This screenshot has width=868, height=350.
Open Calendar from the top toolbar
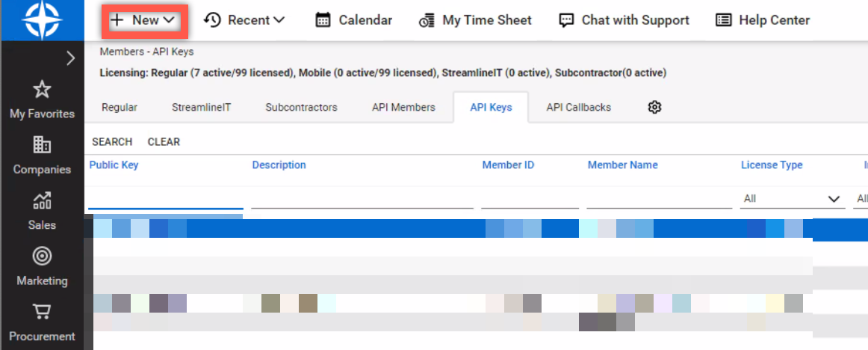(353, 20)
